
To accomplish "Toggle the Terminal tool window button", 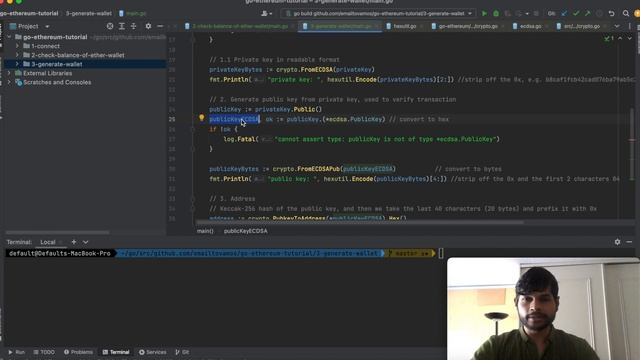I will click(116, 352).
